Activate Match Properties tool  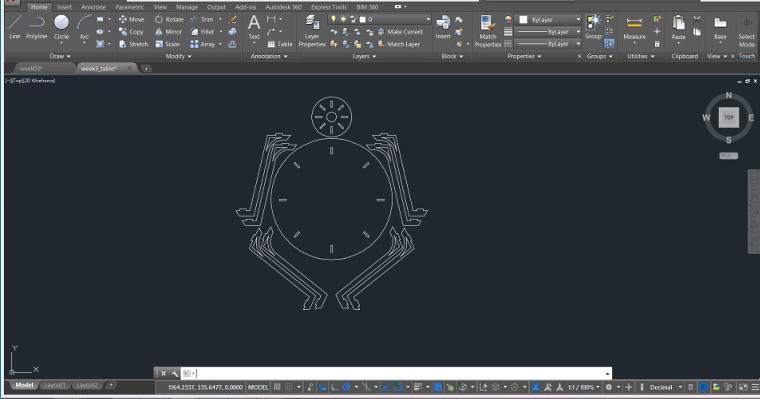pyautogui.click(x=488, y=31)
